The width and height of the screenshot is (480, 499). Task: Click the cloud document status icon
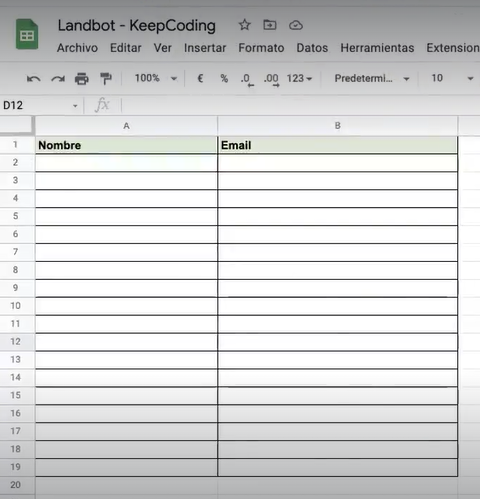(296, 25)
